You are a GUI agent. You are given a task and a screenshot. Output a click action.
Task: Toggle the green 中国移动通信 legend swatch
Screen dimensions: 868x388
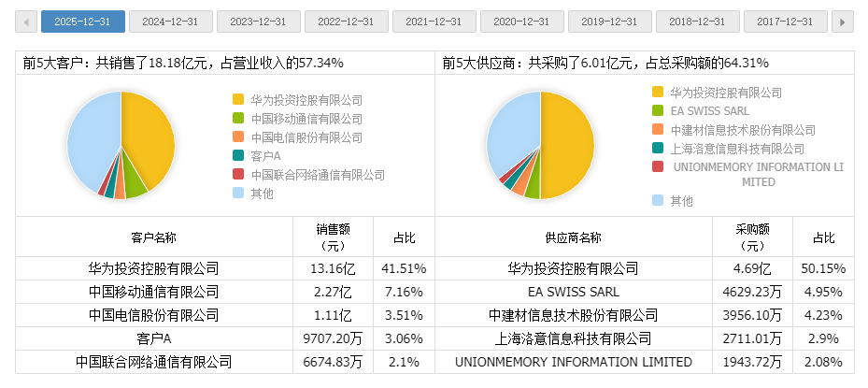(x=238, y=119)
